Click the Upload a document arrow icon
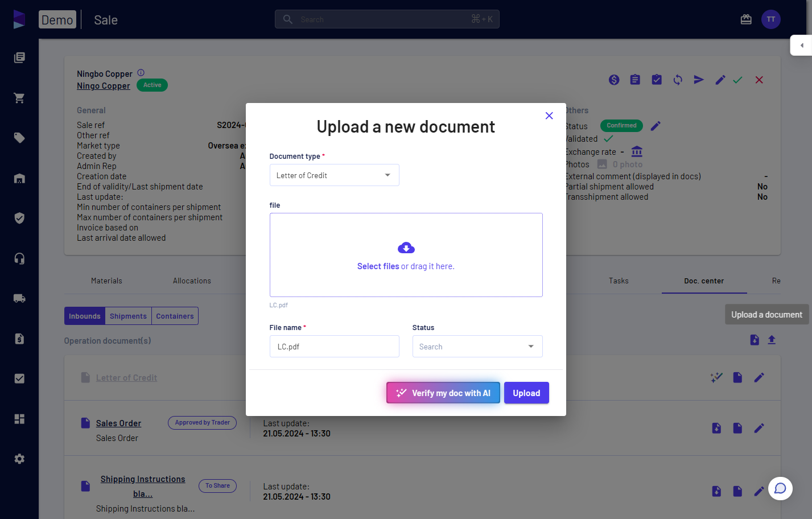The image size is (812, 519). click(772, 340)
